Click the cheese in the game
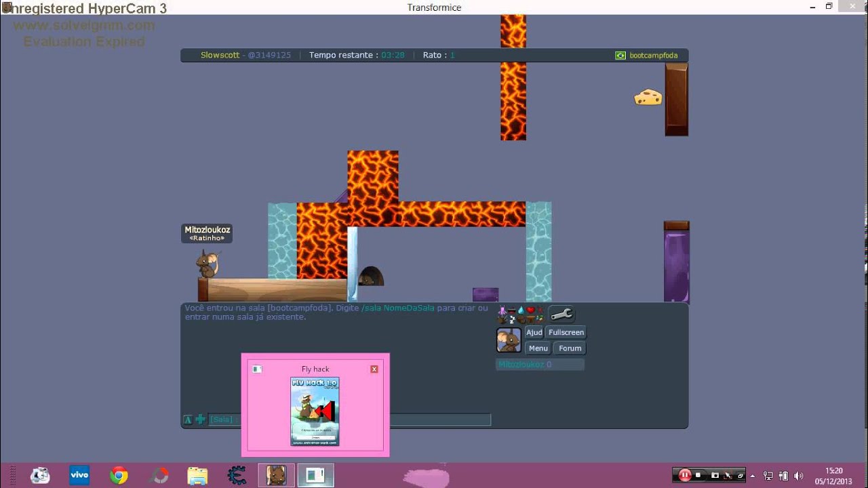The width and height of the screenshot is (868, 488). click(648, 98)
